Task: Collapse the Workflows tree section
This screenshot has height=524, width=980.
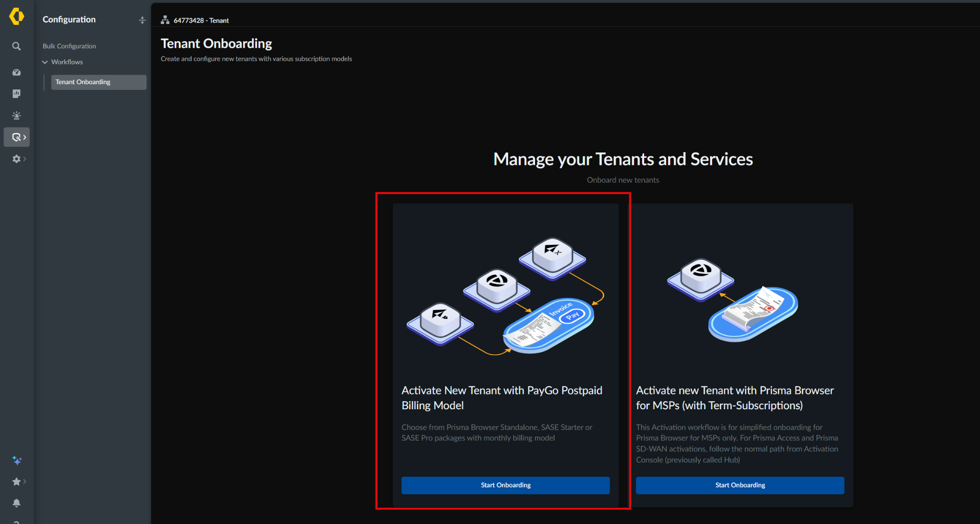Action: [45, 62]
